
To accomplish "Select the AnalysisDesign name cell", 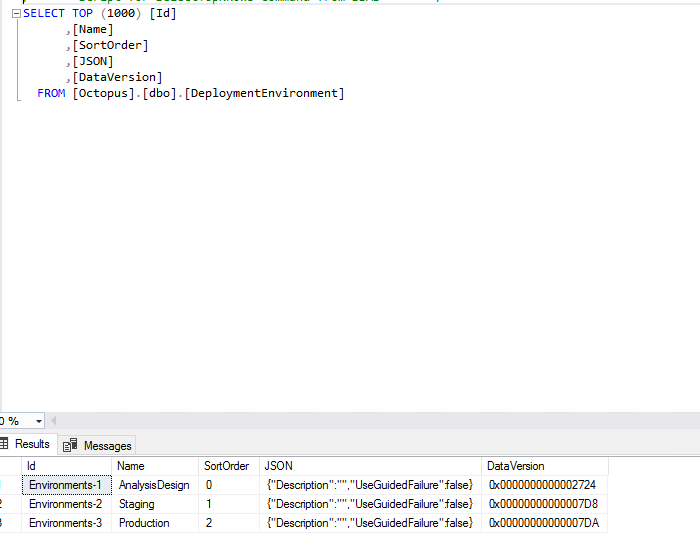I will pyautogui.click(x=155, y=485).
